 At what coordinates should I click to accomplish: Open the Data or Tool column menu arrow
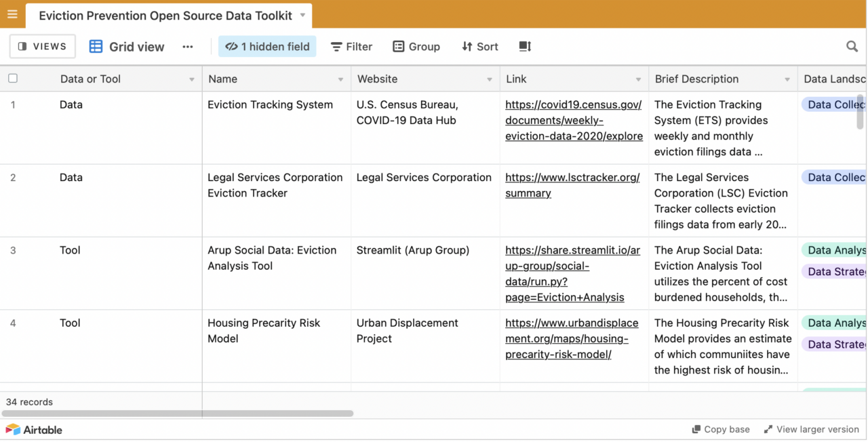point(192,79)
